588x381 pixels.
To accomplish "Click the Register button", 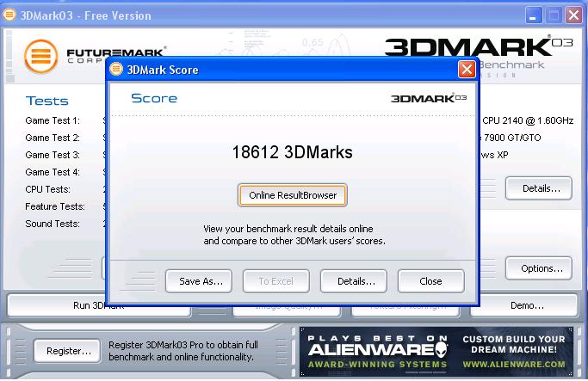I will [x=67, y=351].
